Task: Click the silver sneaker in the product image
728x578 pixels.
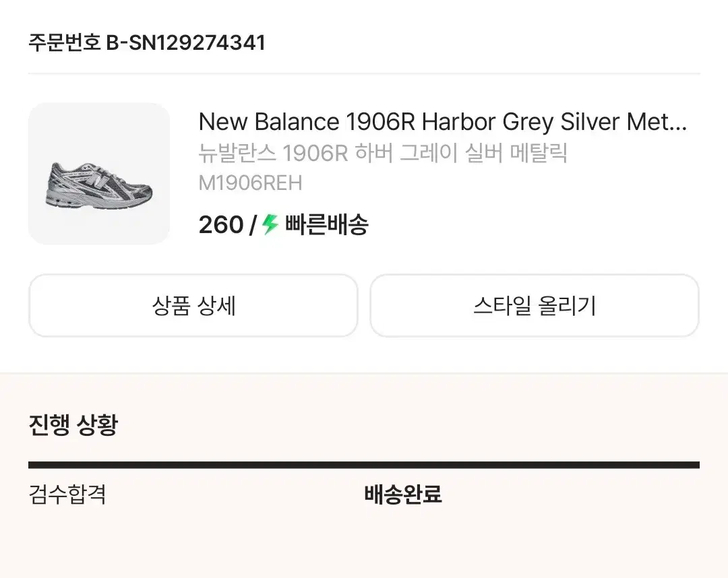Action: tap(99, 184)
